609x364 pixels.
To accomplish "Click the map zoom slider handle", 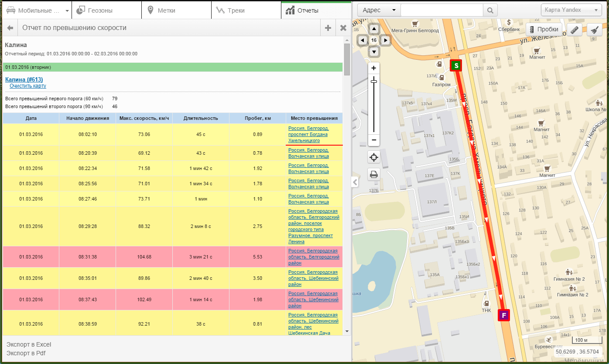I will (x=374, y=81).
